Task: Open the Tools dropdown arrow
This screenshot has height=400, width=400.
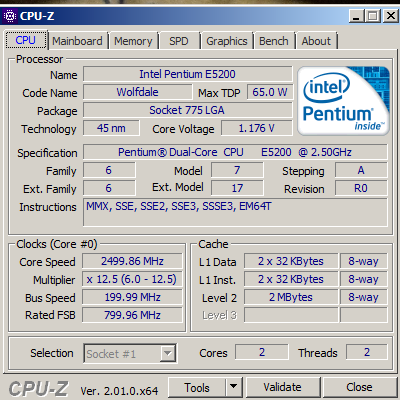Action: tap(234, 387)
